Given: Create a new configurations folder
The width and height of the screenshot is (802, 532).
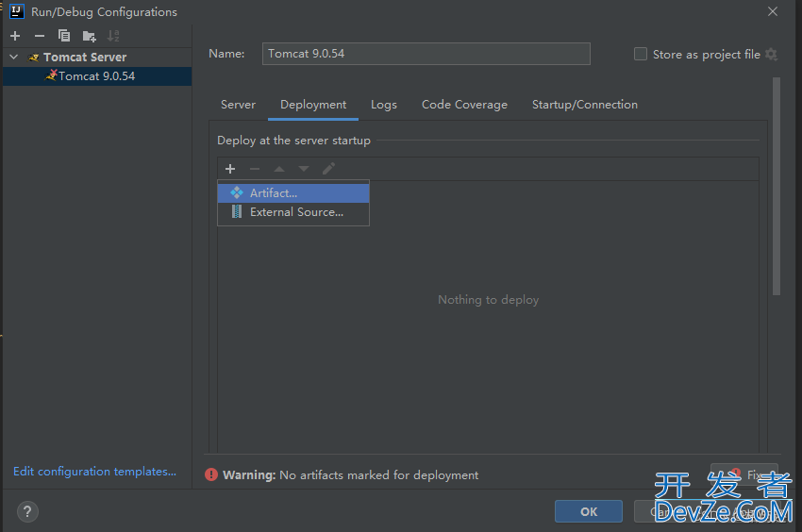Looking at the screenshot, I should [x=89, y=36].
